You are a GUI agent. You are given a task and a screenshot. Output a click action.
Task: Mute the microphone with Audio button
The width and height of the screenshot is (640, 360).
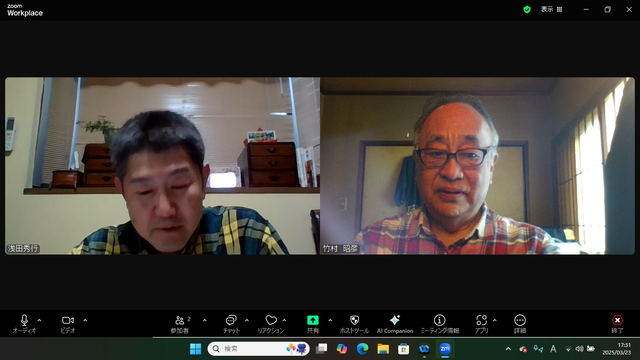pos(24,324)
